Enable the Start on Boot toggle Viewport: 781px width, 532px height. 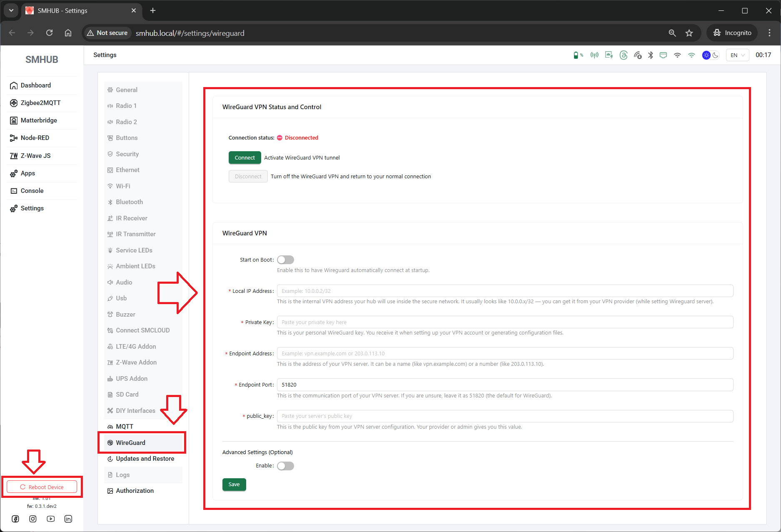tap(285, 260)
